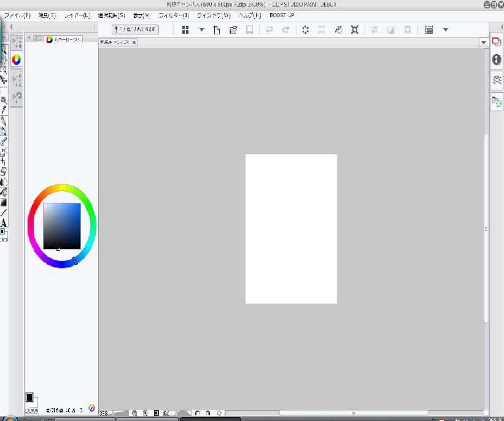Click the black main color swatch

pos(29,397)
